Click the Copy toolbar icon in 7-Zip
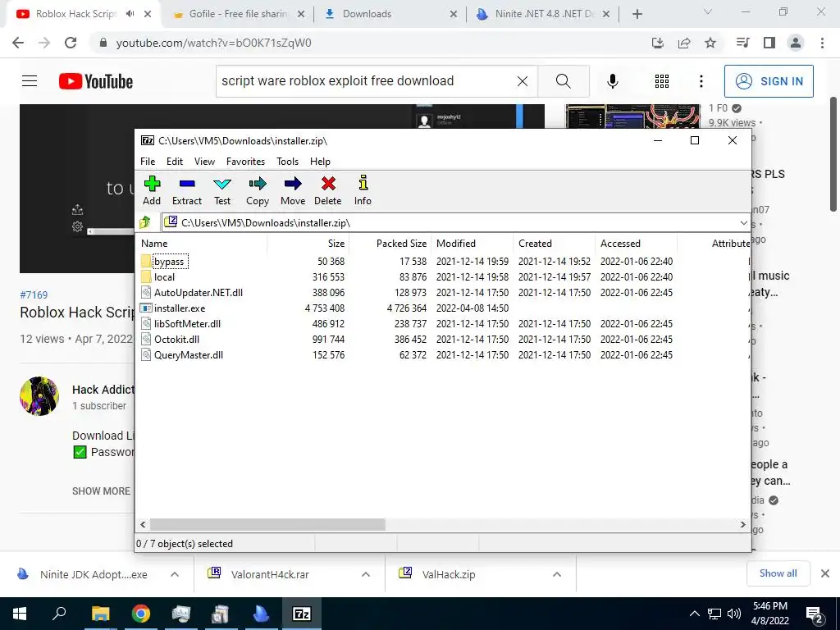Image resolution: width=840 pixels, height=630 pixels. [257, 190]
